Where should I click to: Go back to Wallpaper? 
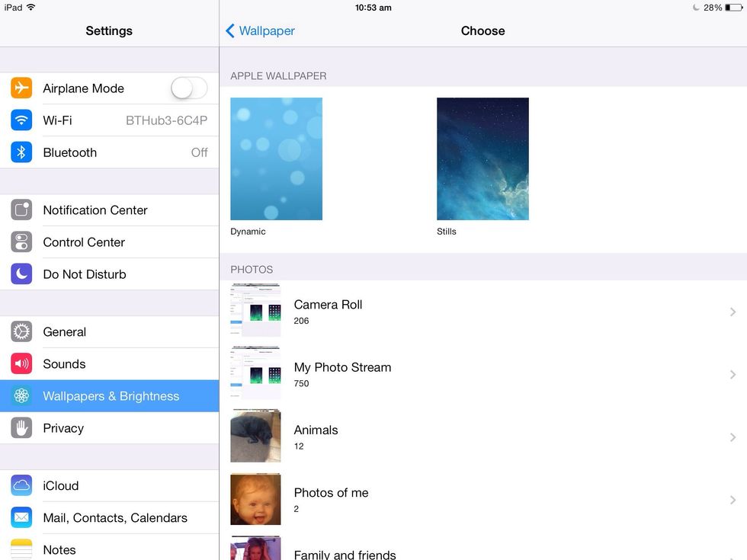tap(261, 31)
